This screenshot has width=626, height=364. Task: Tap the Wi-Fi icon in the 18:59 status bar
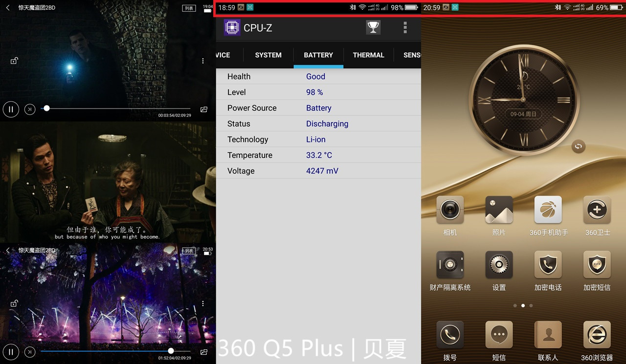(362, 8)
